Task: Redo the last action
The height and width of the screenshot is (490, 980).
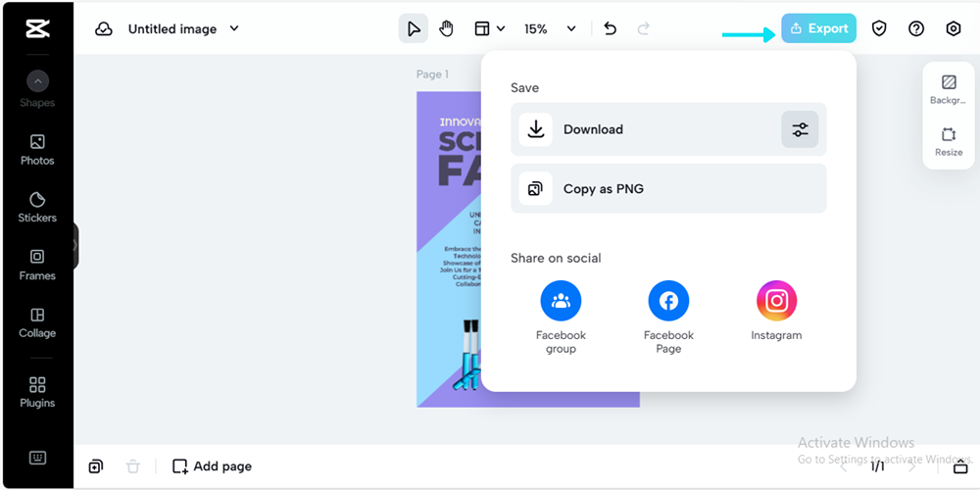Action: click(x=643, y=28)
